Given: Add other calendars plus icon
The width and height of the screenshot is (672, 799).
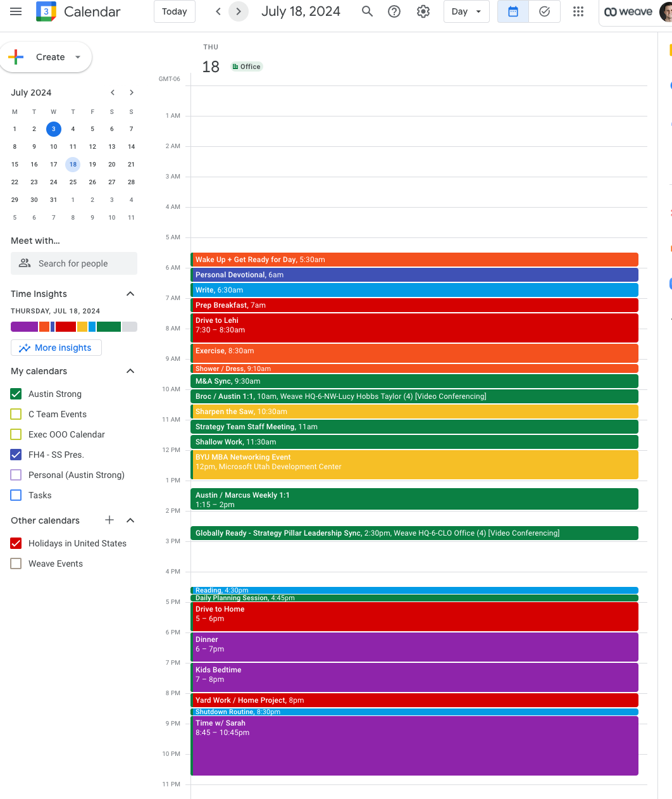Looking at the screenshot, I should pyautogui.click(x=109, y=520).
